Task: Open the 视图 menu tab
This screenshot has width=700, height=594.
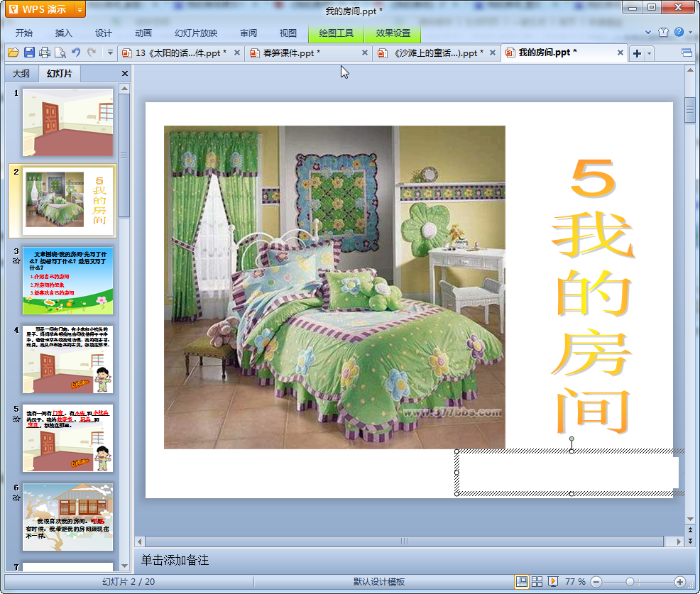Action: coord(288,33)
